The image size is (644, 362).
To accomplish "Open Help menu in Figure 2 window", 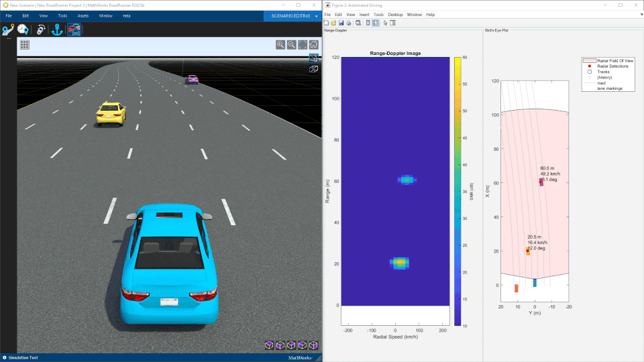I will coord(430,15).
